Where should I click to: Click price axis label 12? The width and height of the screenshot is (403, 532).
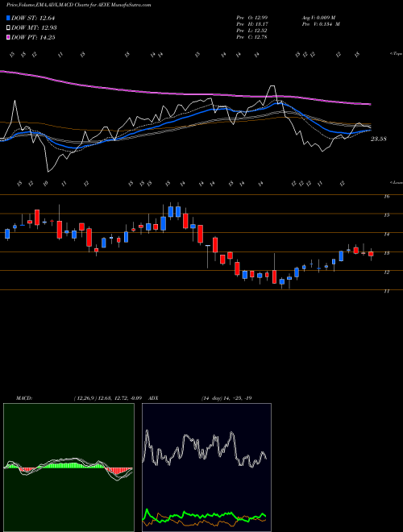387,272
